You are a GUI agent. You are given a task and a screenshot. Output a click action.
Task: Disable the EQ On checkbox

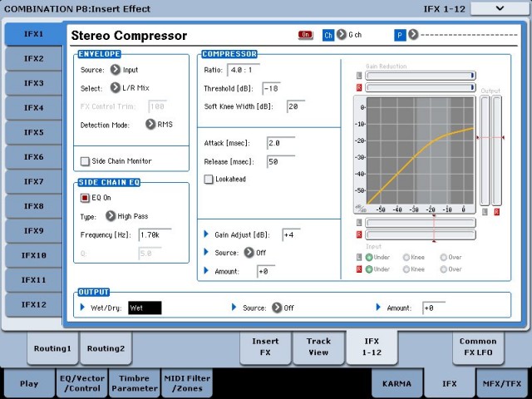(85, 198)
